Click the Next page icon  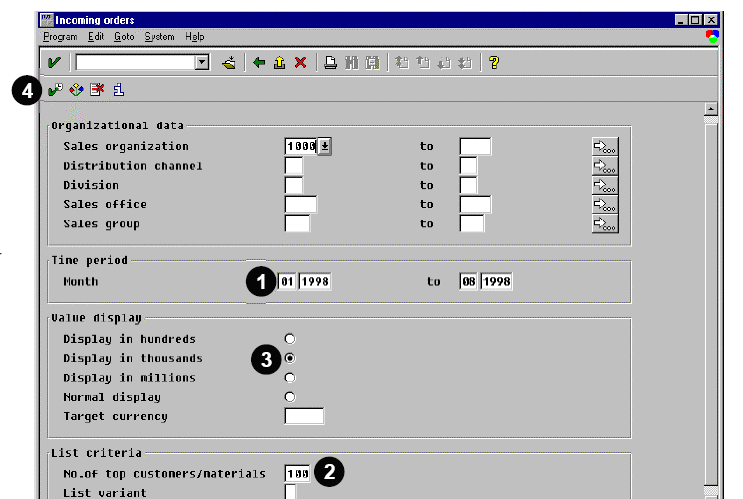444,63
